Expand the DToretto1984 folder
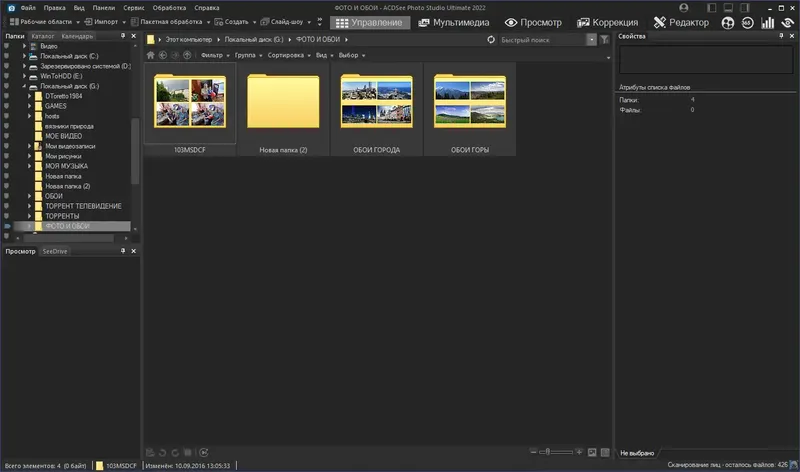Viewport: 800px width, 472px height. [30, 96]
